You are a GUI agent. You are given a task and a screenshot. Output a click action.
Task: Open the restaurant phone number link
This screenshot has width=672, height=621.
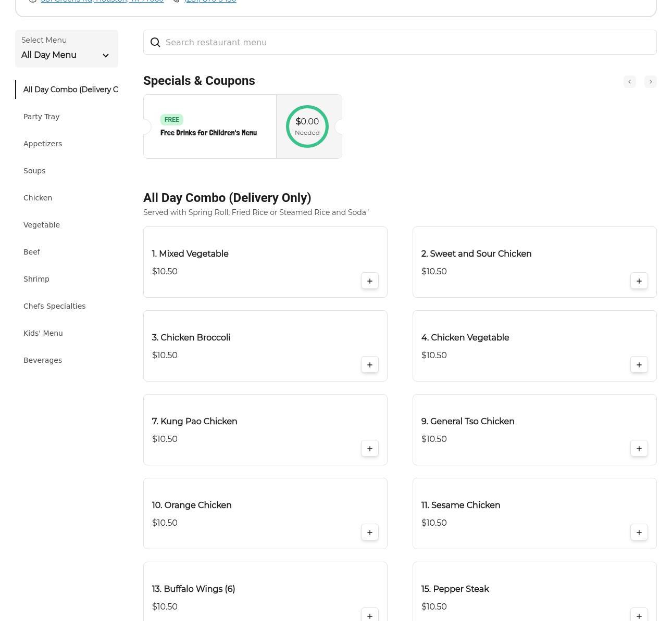210,2
